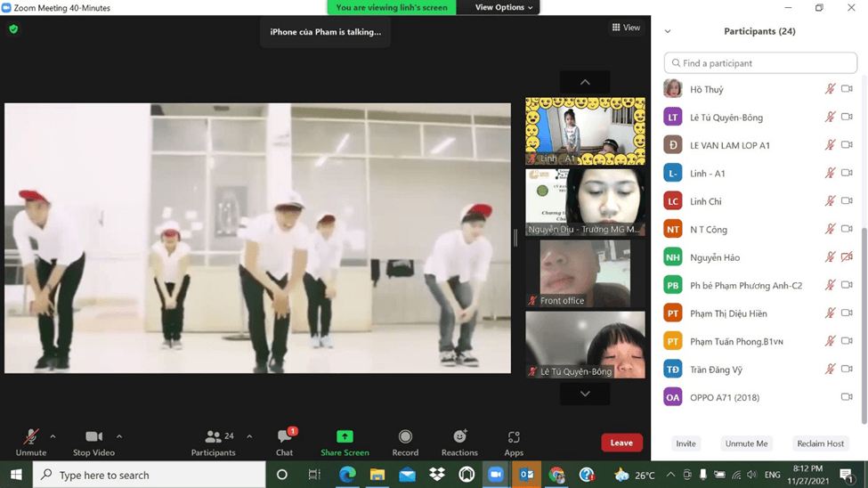Open the Chat panel icon
The image size is (868, 488).
pyautogui.click(x=284, y=437)
